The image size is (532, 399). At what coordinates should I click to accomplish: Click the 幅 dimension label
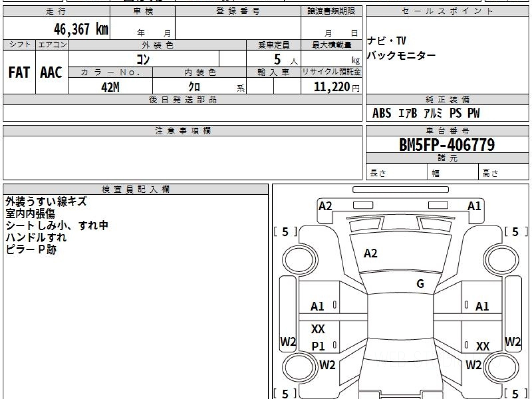(436, 174)
